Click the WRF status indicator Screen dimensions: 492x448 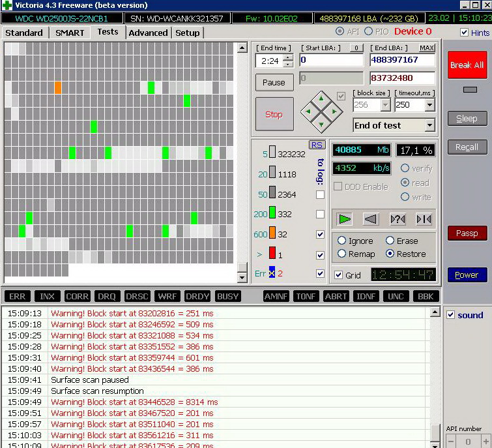(167, 296)
